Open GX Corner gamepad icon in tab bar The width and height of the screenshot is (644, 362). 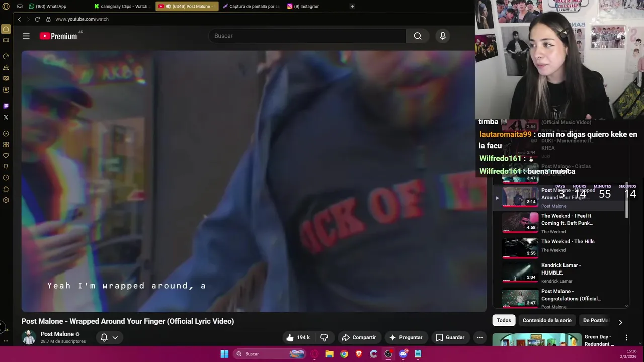click(20, 6)
